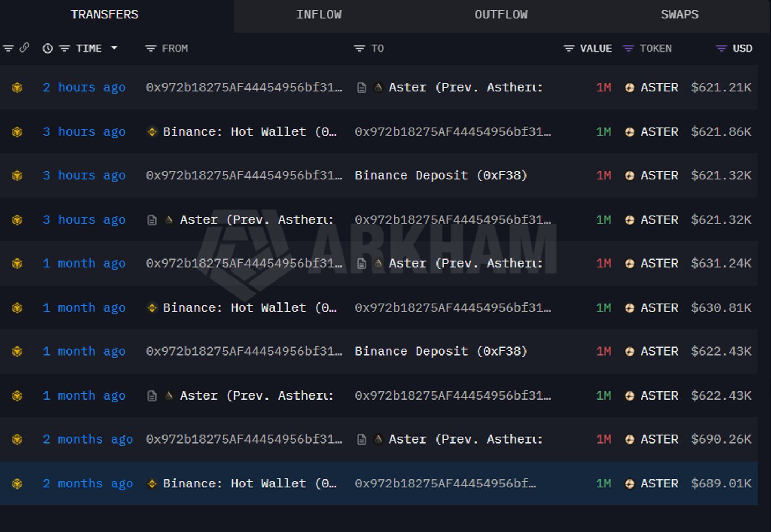
Task: Click the contract document icon in the $631.24K row
Action: [x=361, y=263]
